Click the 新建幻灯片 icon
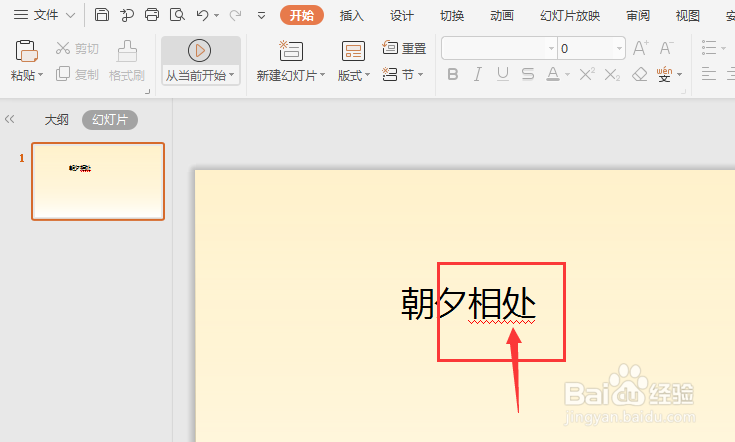The width and height of the screenshot is (735, 442). (x=291, y=51)
